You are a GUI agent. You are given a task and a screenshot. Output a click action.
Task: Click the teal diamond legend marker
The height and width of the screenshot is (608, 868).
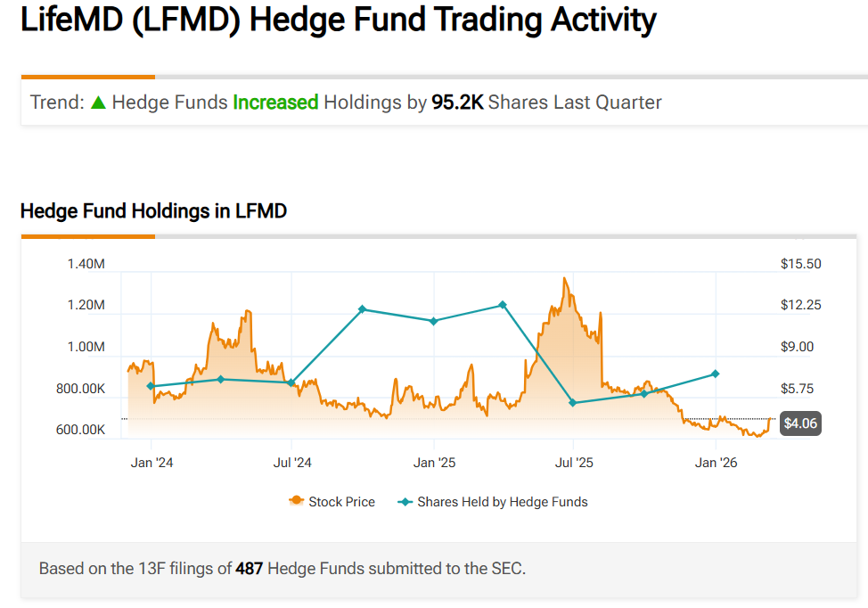coord(405,501)
